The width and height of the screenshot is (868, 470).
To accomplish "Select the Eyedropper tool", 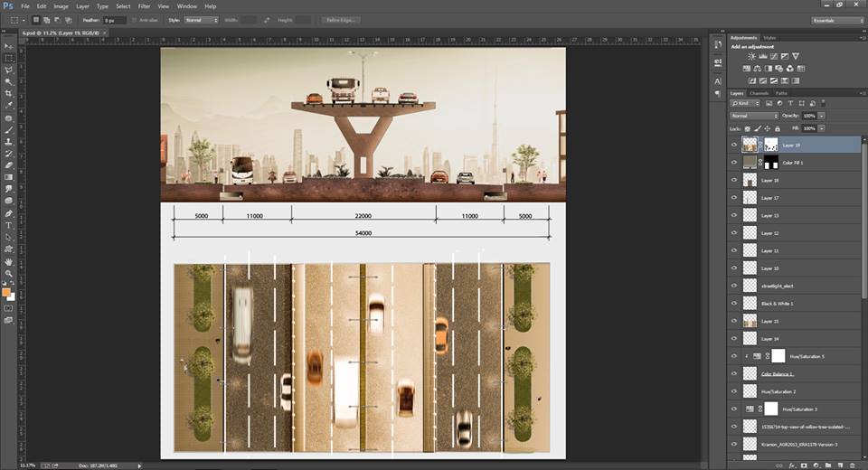I will pyautogui.click(x=9, y=106).
